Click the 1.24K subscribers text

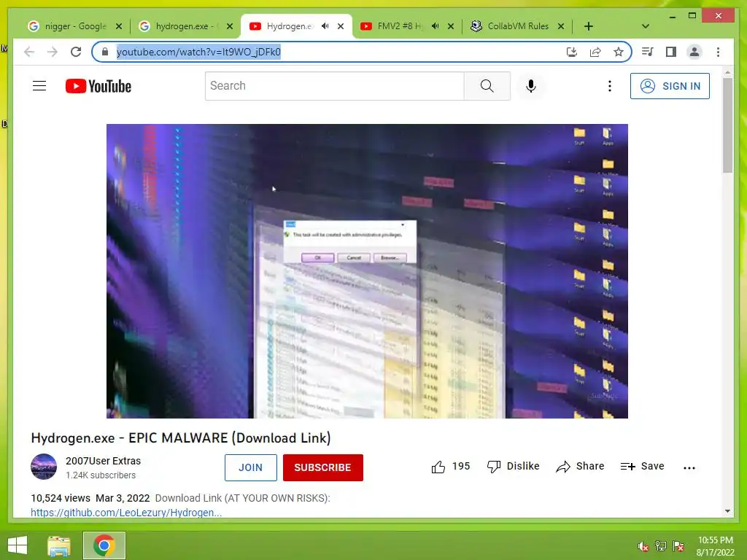[x=101, y=475]
